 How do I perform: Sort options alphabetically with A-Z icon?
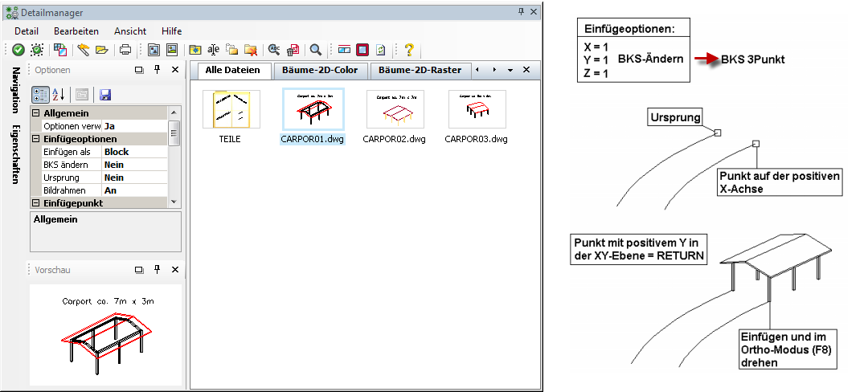coord(59,95)
